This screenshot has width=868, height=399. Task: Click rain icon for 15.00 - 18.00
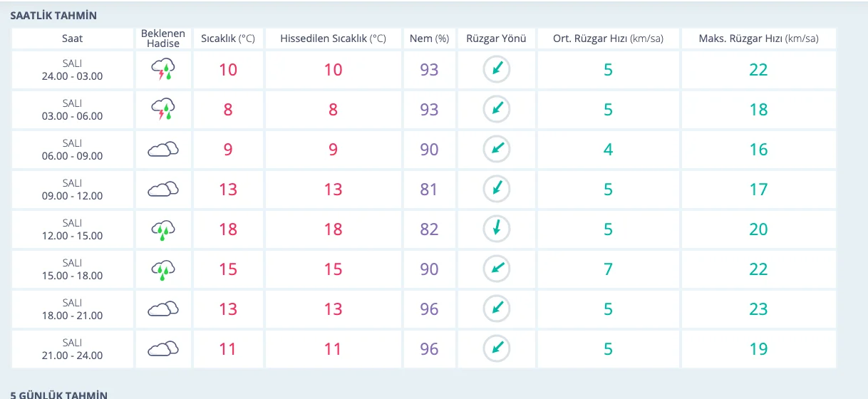coord(162,269)
